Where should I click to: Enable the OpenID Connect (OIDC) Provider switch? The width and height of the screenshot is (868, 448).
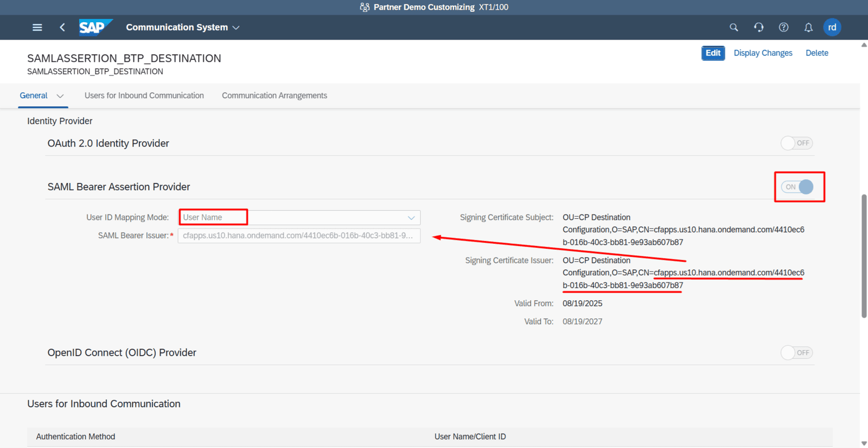(796, 353)
